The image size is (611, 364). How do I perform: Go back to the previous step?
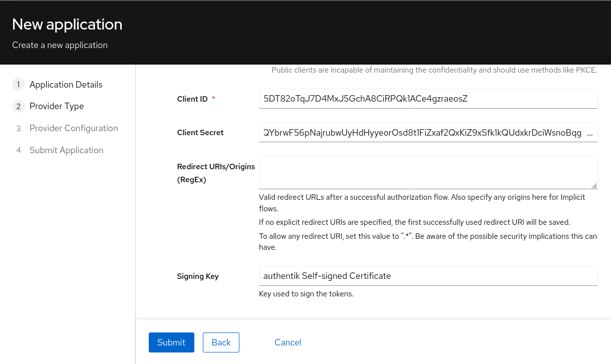tap(221, 342)
